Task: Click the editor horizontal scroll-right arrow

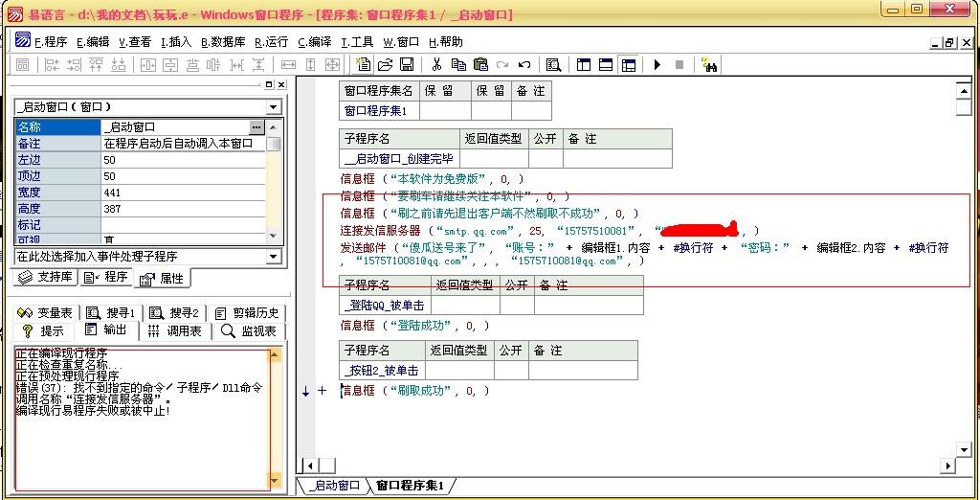Action: 948,466
